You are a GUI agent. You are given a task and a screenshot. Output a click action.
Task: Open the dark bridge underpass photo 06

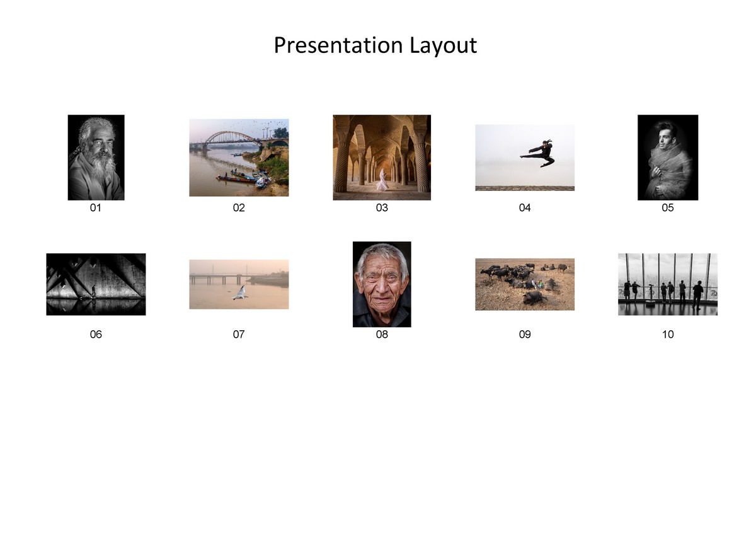tap(96, 284)
